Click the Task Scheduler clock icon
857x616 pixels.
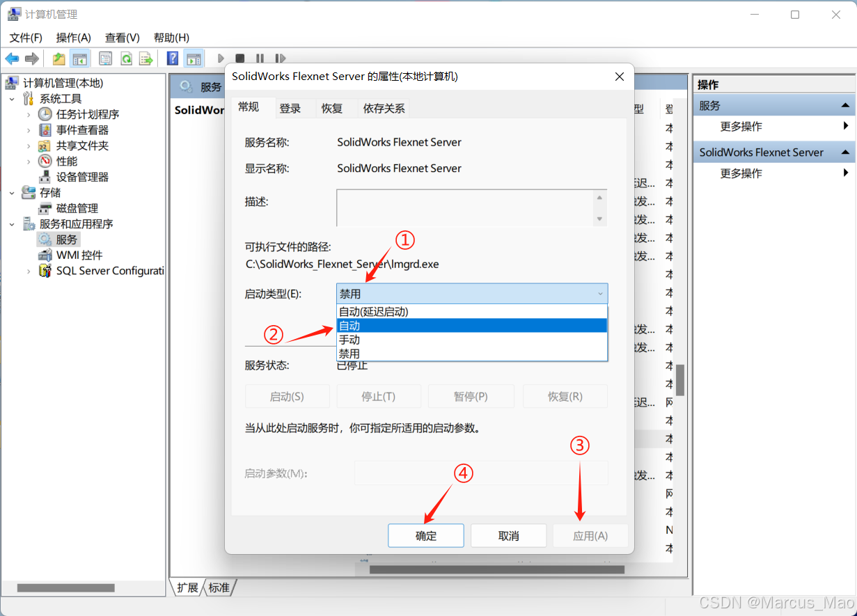45,114
